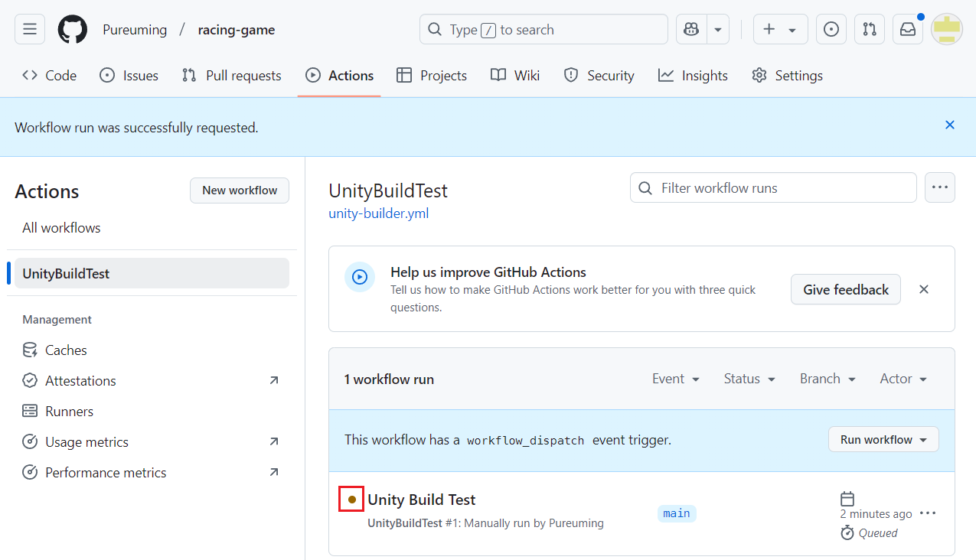This screenshot has width=976, height=560.
Task: Click the queued status dot icon
Action: [x=351, y=500]
